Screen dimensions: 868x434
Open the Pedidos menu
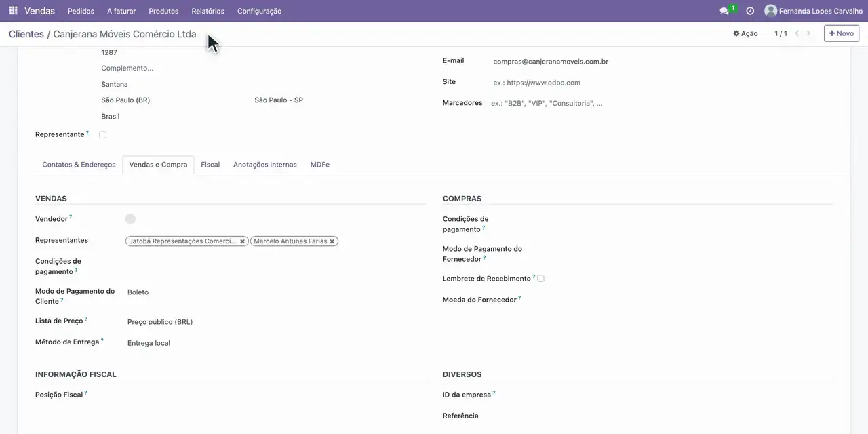click(81, 11)
